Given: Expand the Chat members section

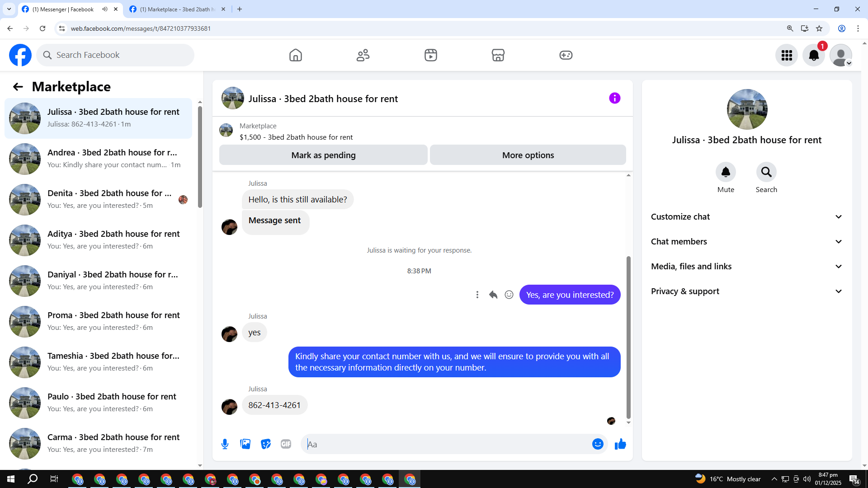Looking at the screenshot, I should pyautogui.click(x=747, y=242).
